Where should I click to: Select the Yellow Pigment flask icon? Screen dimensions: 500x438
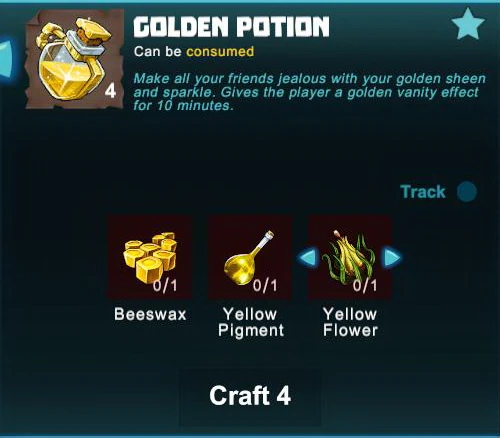coord(250,257)
